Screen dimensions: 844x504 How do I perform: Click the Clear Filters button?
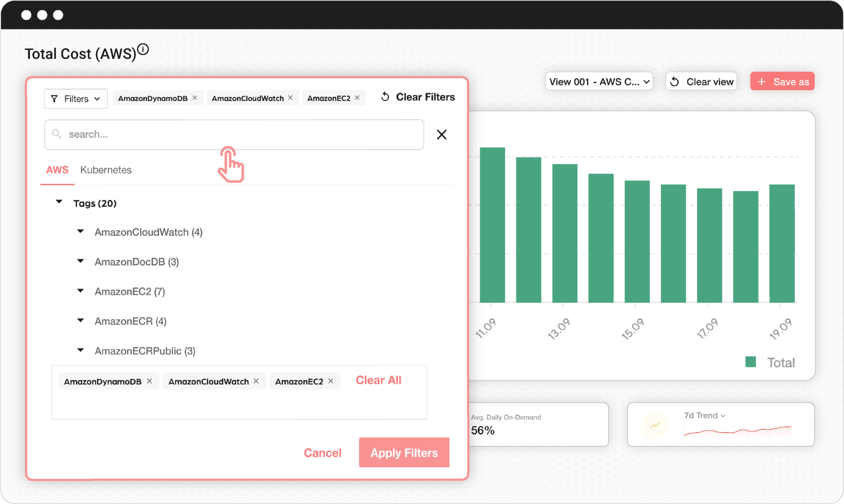417,97
